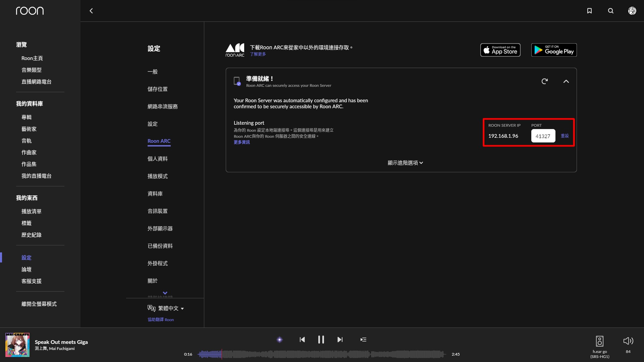The width and height of the screenshot is (644, 362).
Task: Select the 儲存位置 settings tab
Action: click(158, 89)
